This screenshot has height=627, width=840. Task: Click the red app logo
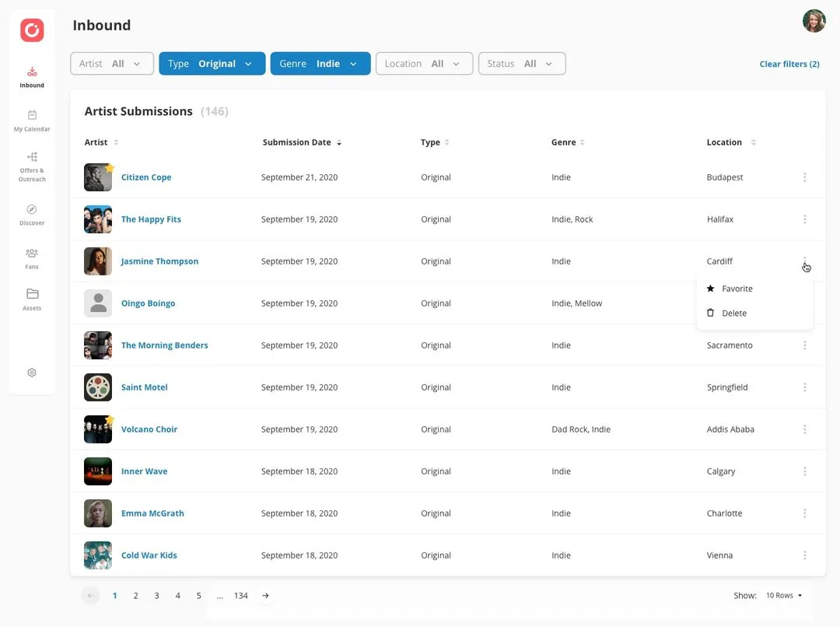coord(32,30)
